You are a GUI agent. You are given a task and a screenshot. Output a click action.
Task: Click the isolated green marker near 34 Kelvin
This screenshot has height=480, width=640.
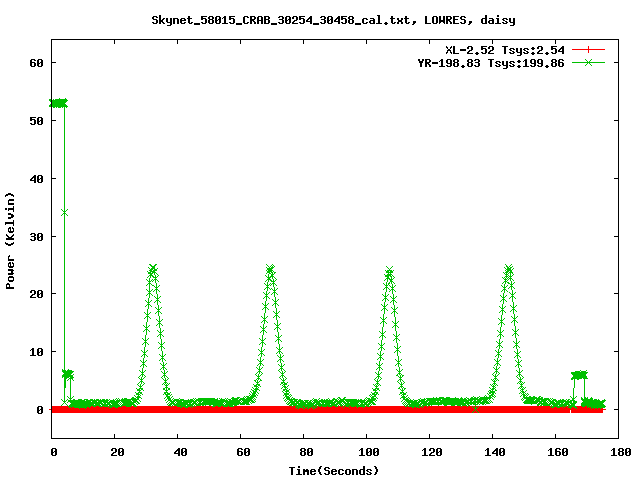64,213
